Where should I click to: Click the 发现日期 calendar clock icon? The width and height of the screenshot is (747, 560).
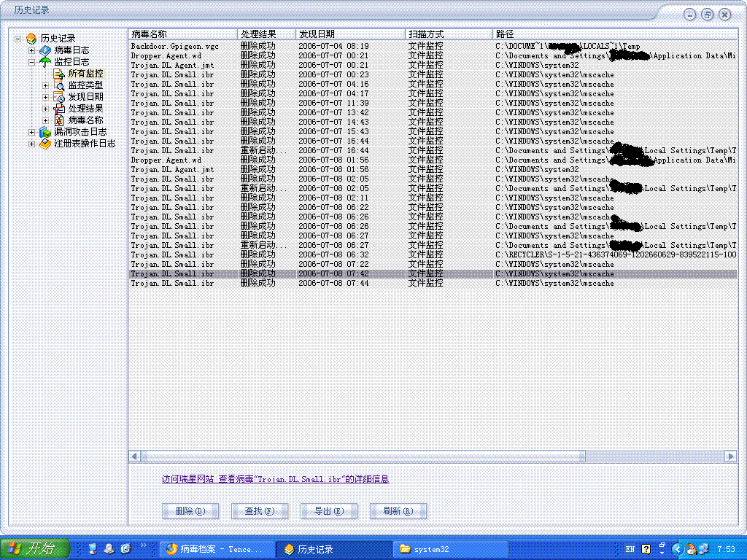[x=59, y=97]
